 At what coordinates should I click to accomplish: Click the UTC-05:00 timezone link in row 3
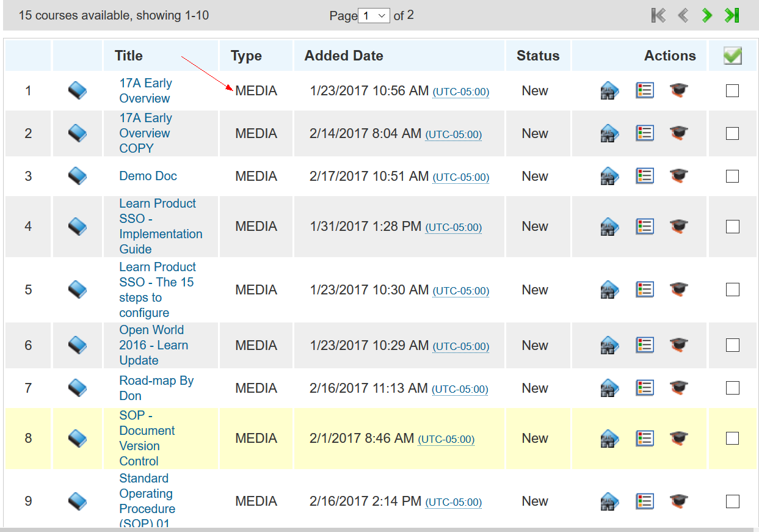(x=461, y=177)
